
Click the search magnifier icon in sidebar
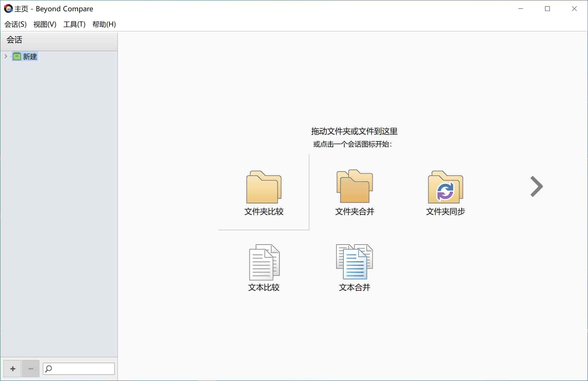49,368
